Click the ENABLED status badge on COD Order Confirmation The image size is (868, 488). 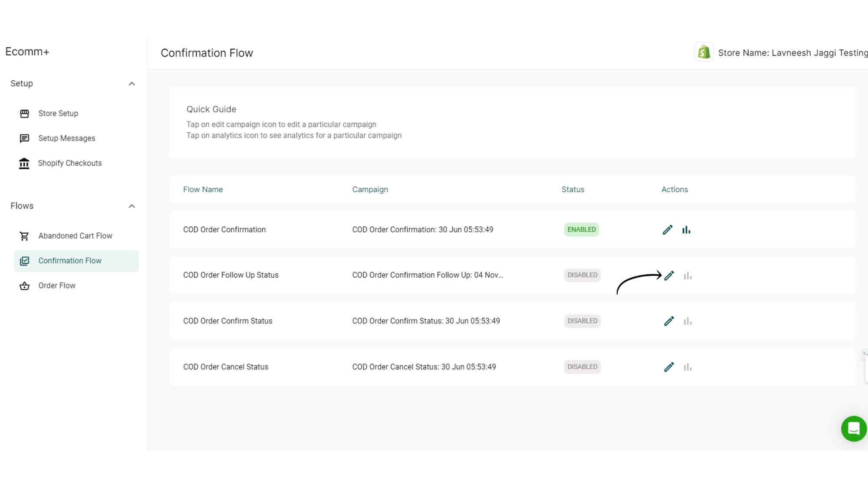581,229
